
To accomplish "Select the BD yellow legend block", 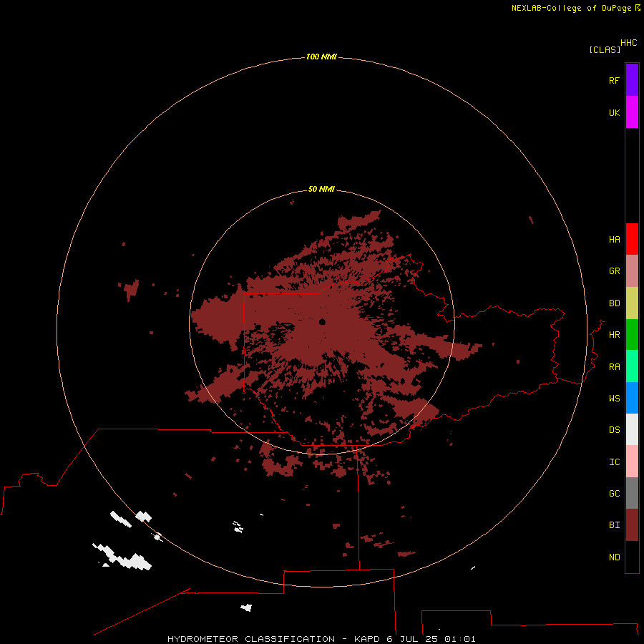I will (x=632, y=303).
